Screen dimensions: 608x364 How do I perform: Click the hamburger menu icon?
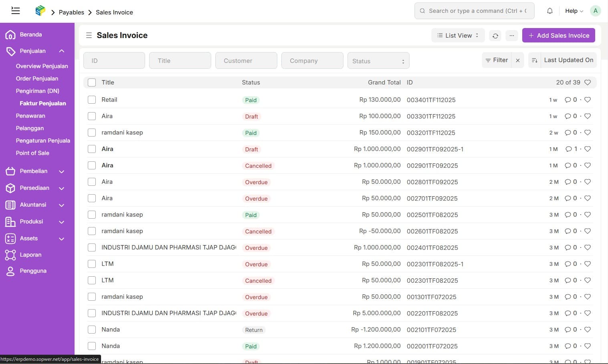point(16,11)
